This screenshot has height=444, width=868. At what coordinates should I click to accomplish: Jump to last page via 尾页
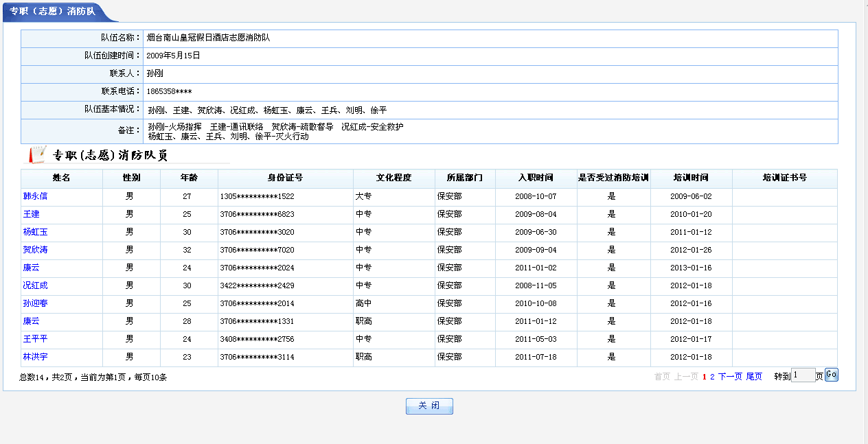pyautogui.click(x=754, y=377)
